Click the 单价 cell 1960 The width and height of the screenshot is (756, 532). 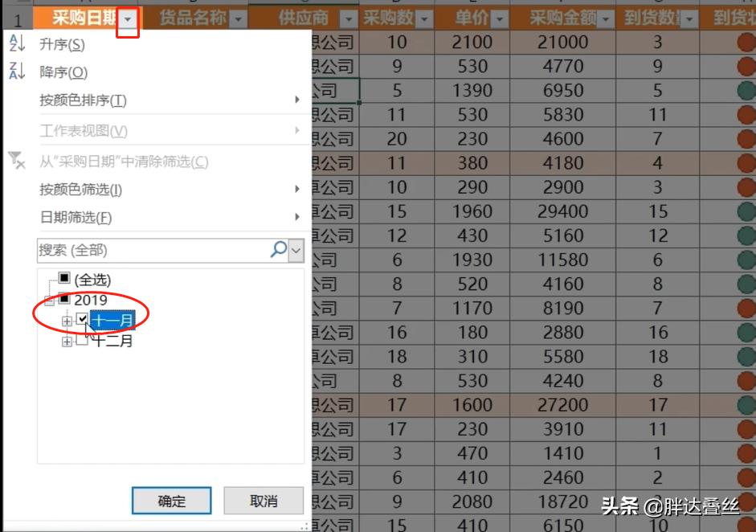pos(472,211)
